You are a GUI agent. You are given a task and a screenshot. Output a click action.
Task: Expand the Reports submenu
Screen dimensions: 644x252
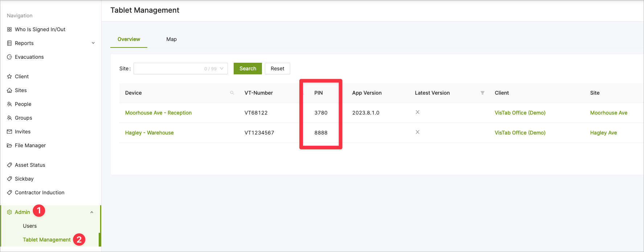click(93, 43)
